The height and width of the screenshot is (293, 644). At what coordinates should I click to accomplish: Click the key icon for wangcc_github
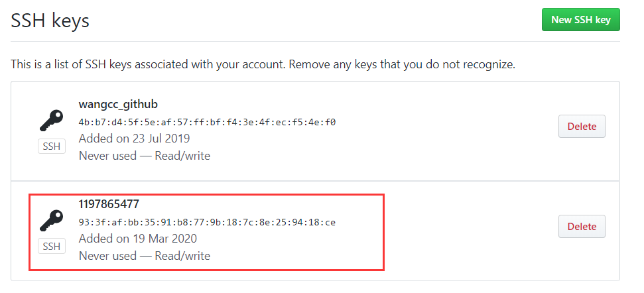click(51, 120)
